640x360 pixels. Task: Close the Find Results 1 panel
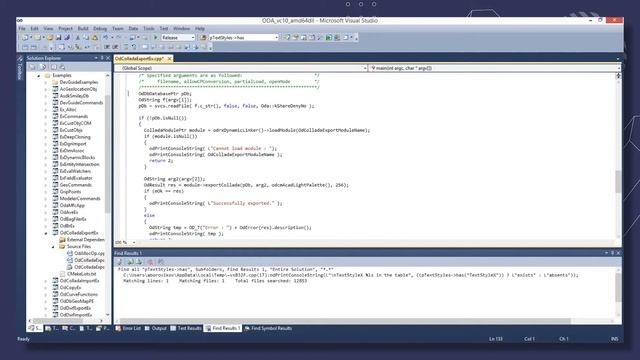pyautogui.click(x=618, y=253)
